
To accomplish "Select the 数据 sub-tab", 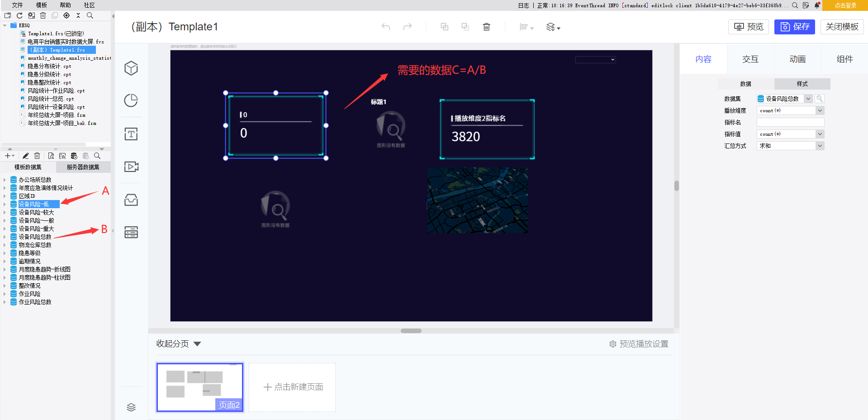I will (x=746, y=84).
